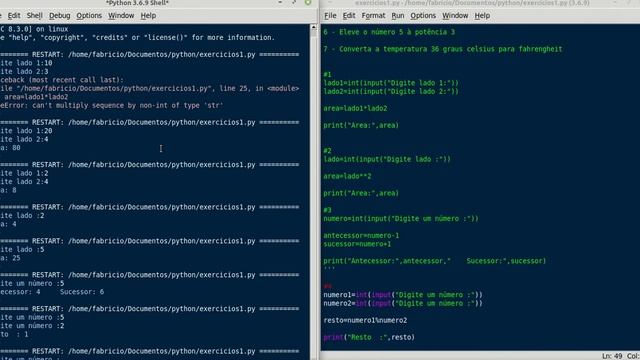Click the shell line with "help", "copyright", "credits"

coord(138,38)
